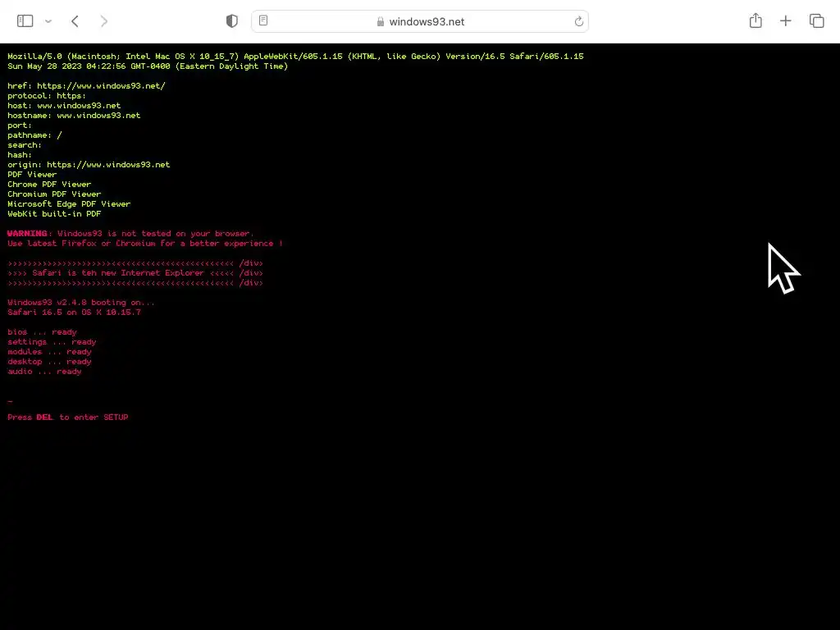Click the 'port:' line
The width and height of the screenshot is (840, 630).
[20, 126]
